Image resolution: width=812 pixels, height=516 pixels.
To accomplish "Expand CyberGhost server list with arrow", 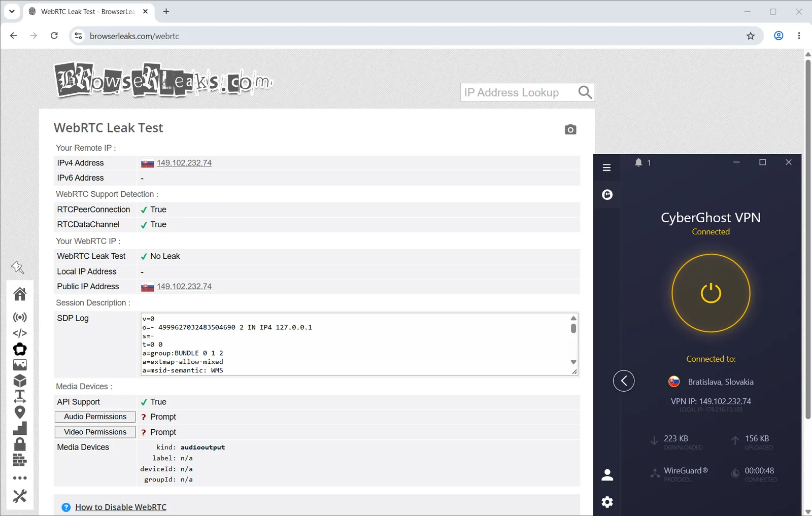I will [x=624, y=381].
